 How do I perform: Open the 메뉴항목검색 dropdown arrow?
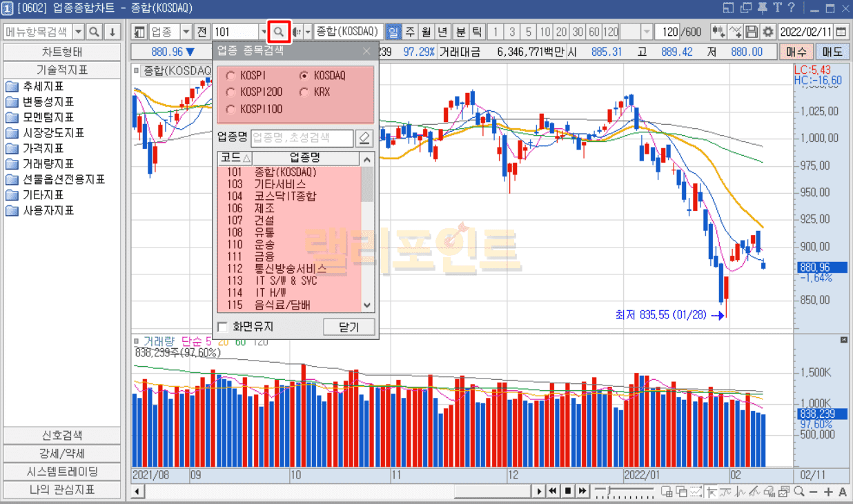click(x=77, y=32)
